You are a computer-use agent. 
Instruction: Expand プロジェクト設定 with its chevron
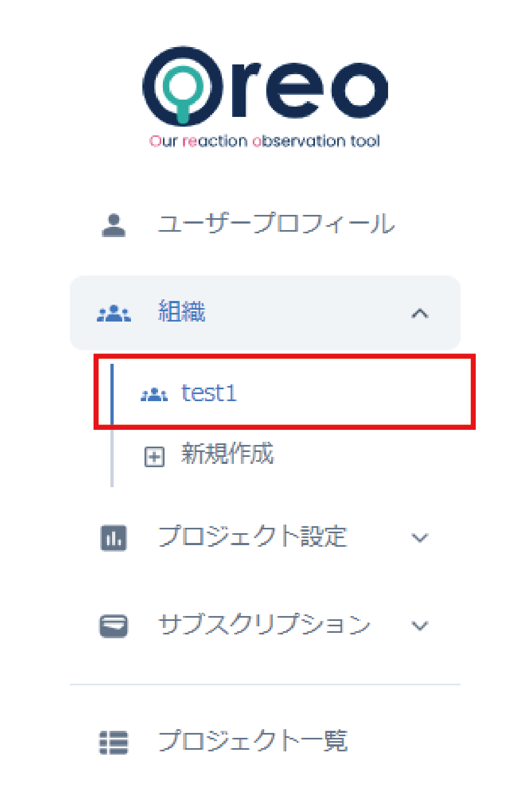(x=419, y=538)
